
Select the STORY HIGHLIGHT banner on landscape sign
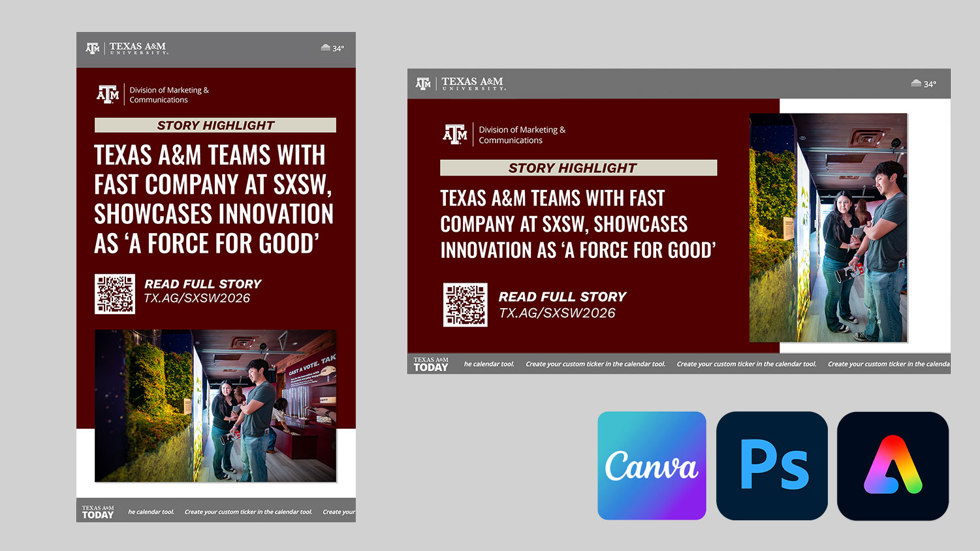(x=578, y=168)
